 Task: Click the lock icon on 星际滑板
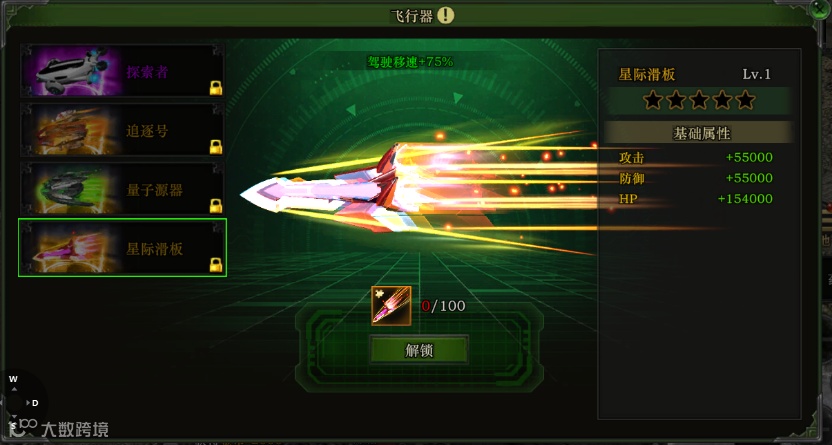[215, 265]
